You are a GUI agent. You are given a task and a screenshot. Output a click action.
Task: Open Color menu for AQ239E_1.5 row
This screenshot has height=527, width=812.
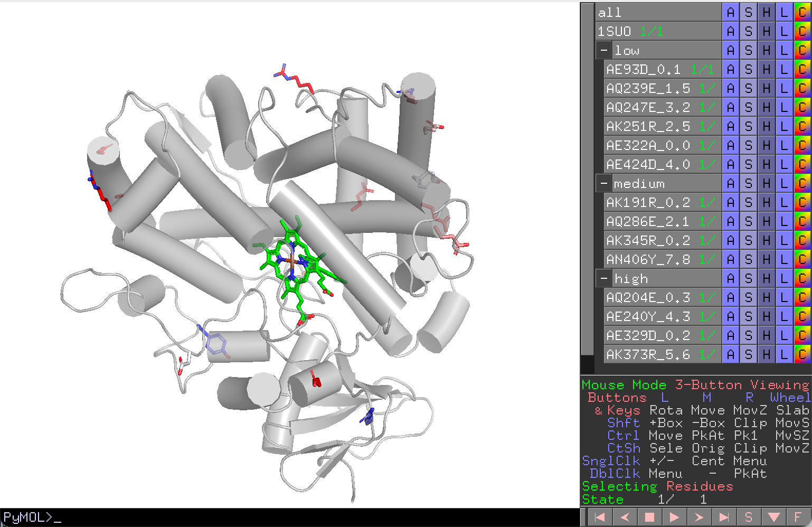point(802,88)
